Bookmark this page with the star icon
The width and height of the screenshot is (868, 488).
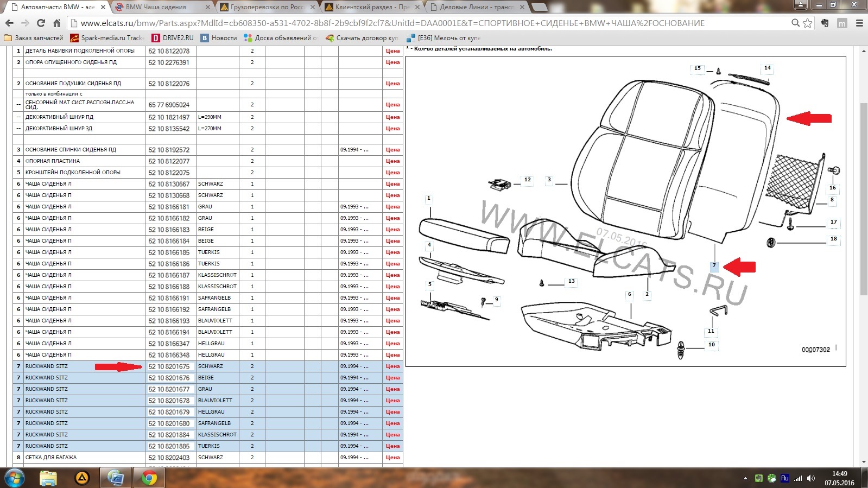click(808, 23)
